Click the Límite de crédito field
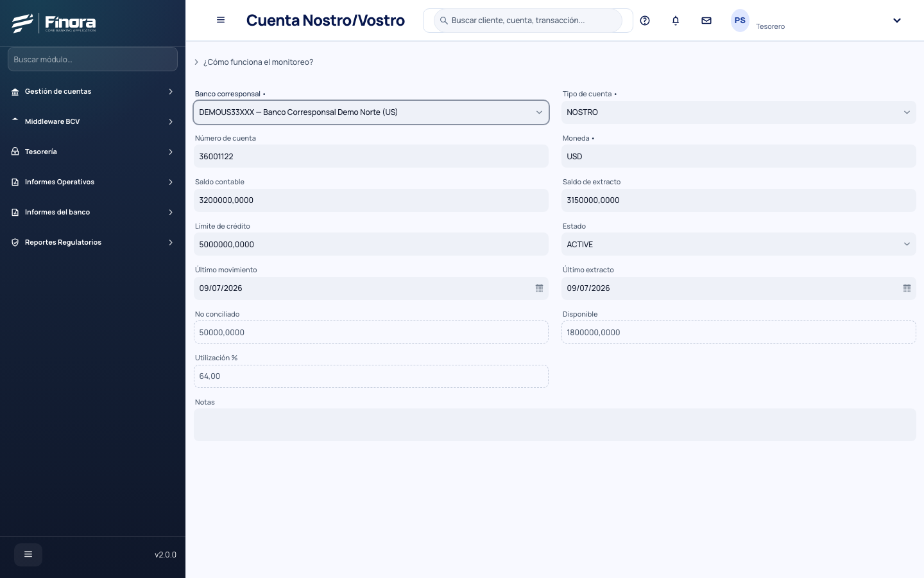The width and height of the screenshot is (924, 578). coord(372,245)
